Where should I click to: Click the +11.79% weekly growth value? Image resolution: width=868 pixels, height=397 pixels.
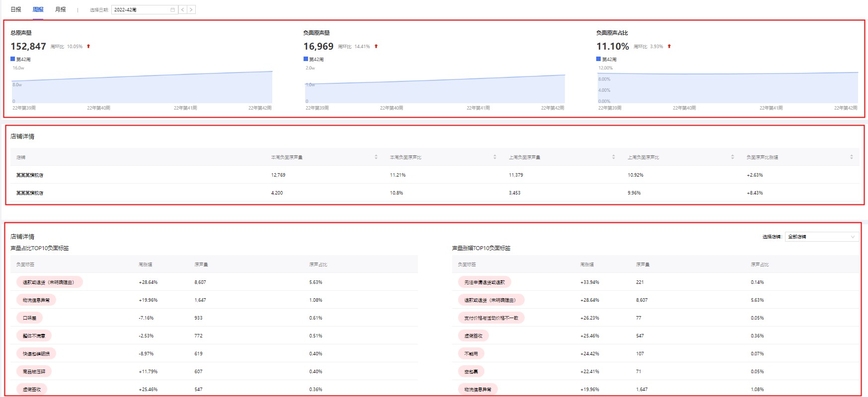[148, 371]
